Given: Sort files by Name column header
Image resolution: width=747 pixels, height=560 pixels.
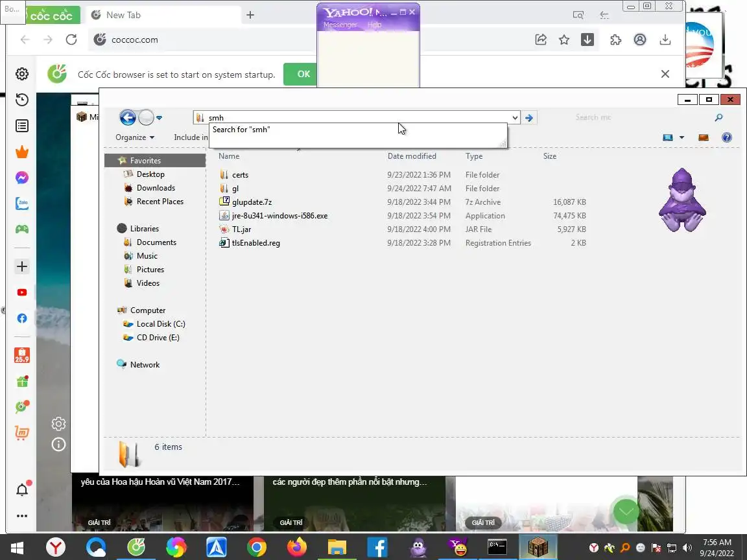Looking at the screenshot, I should (x=229, y=156).
